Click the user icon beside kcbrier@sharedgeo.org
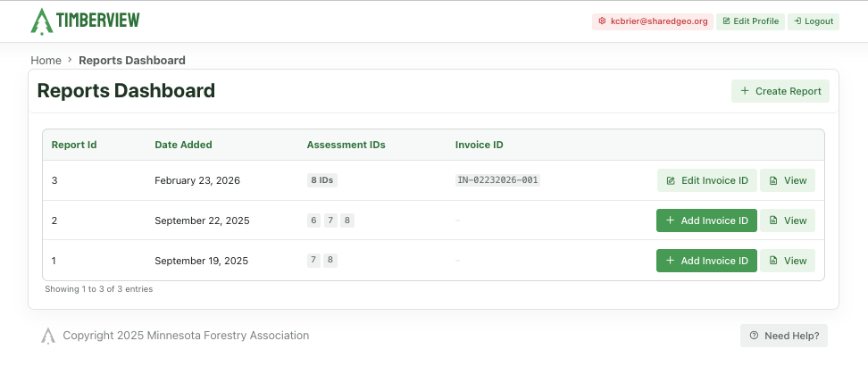This screenshot has height=366, width=868. pos(602,21)
